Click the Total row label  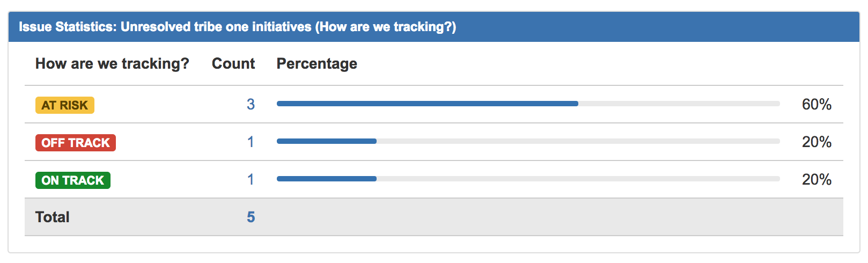click(x=53, y=217)
